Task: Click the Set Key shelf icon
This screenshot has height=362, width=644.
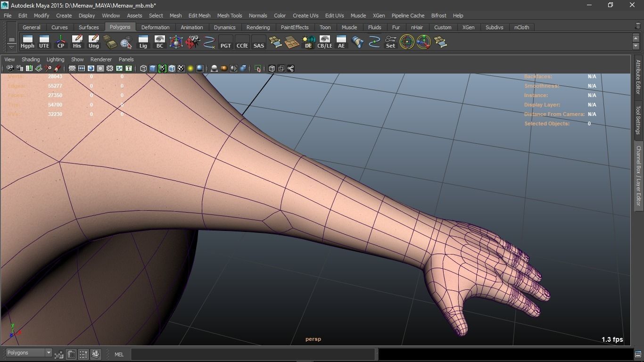Action: click(390, 42)
